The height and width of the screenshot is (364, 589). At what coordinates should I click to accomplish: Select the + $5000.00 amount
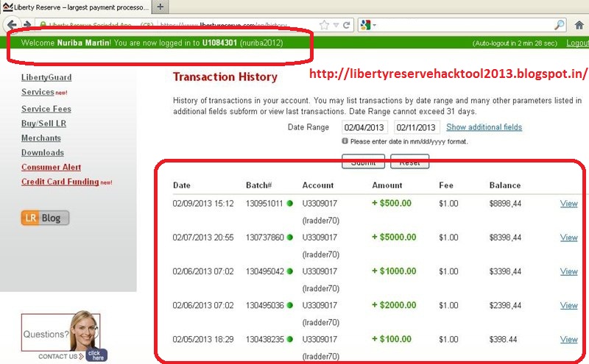tap(394, 238)
